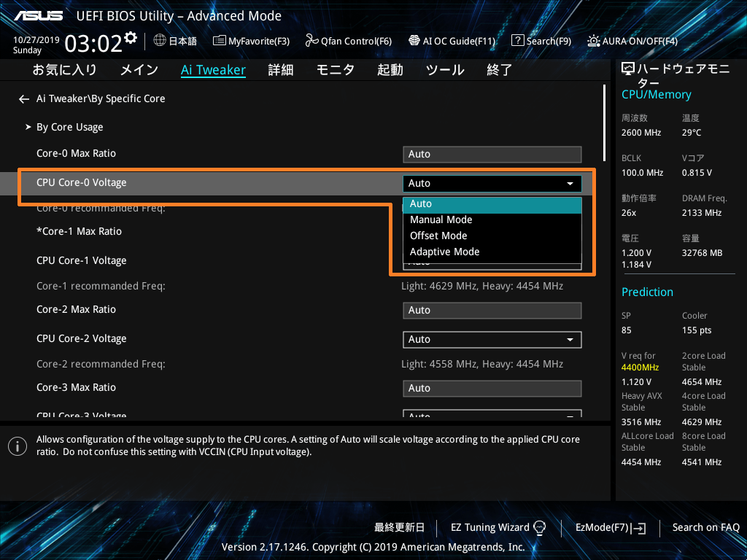Click the yellow 4400MHz value

coord(640,367)
